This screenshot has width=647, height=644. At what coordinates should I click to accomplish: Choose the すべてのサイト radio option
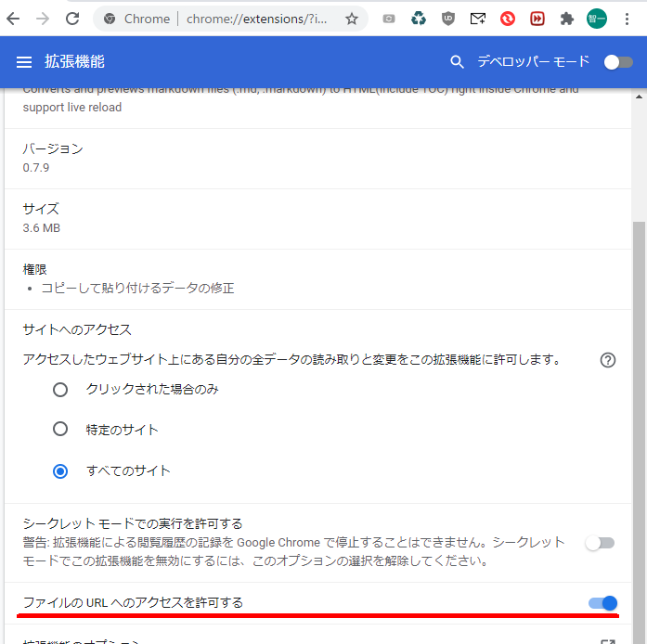[60, 470]
